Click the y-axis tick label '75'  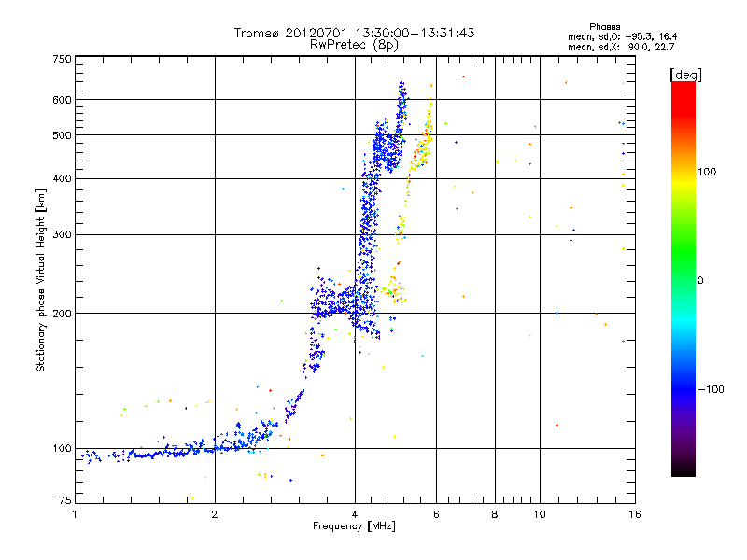(65, 500)
